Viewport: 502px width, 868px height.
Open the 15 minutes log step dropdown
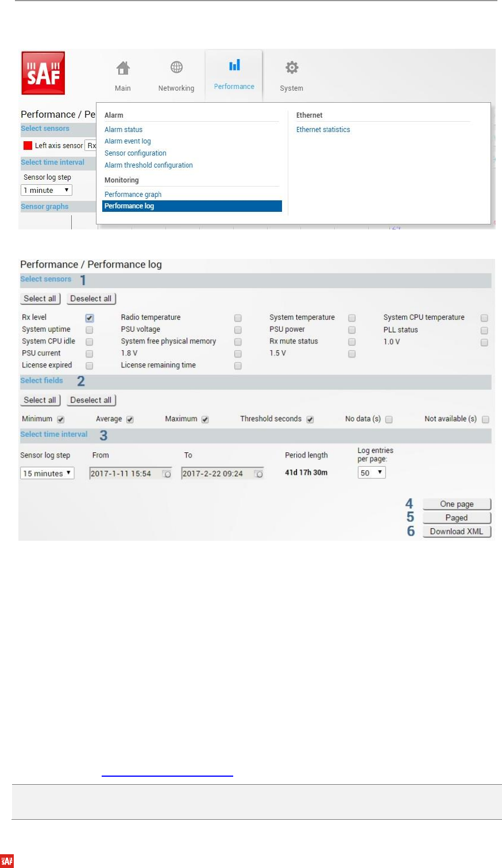click(47, 474)
